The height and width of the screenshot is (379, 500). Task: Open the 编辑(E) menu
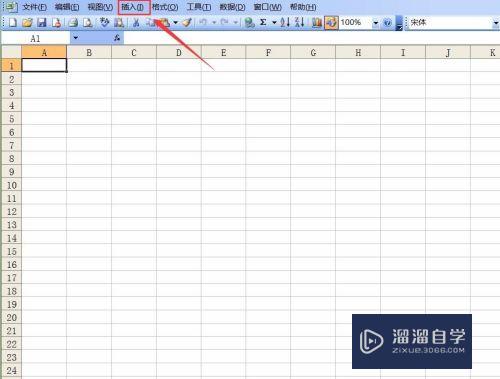[x=67, y=7]
